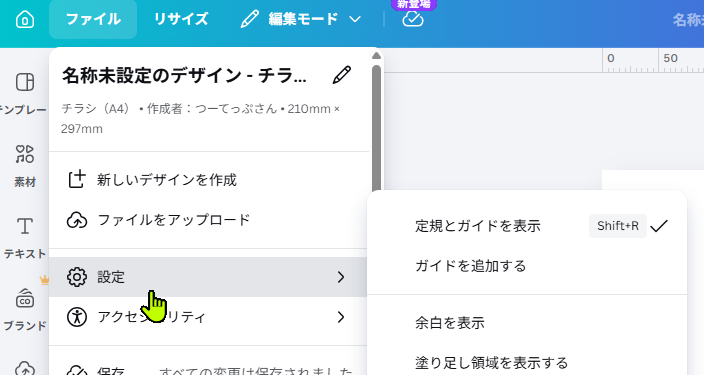Viewport: 704px width, 375px height.
Task: Open the テキスト sidebar panel
Action: click(x=25, y=237)
